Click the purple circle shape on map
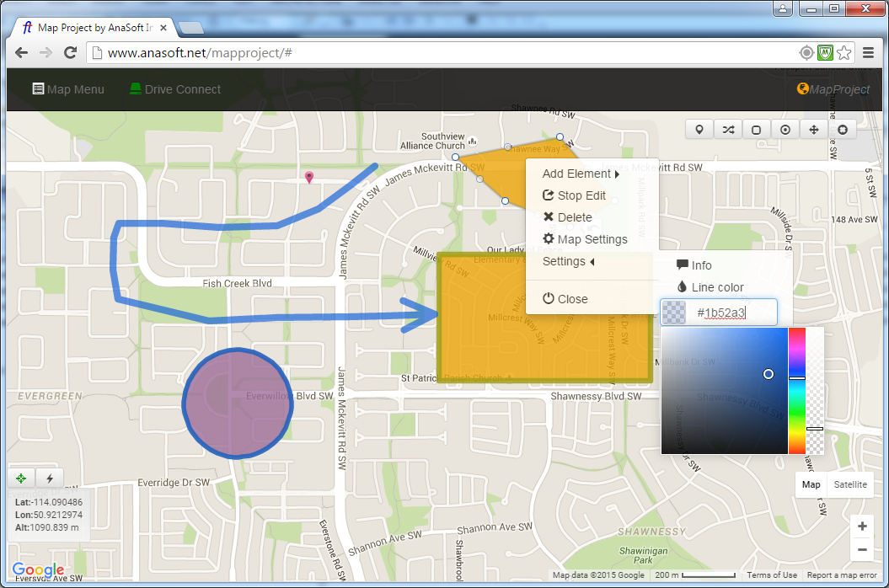 click(x=237, y=404)
